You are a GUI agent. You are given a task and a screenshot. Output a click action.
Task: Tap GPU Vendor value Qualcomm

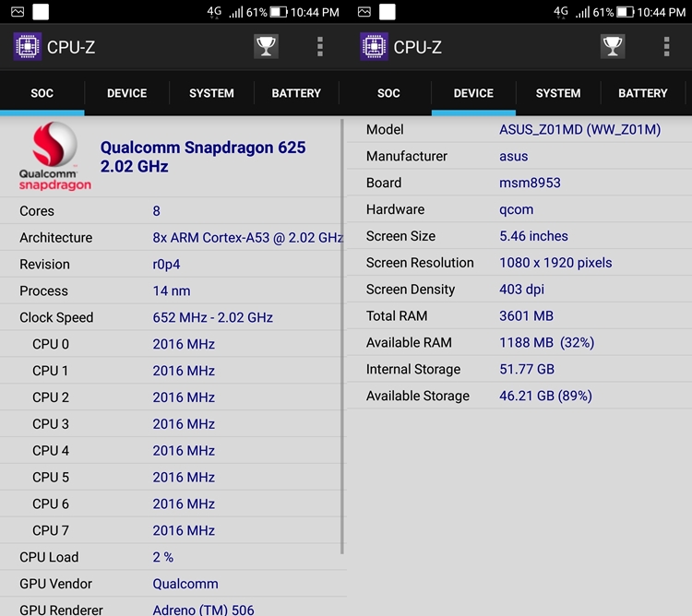(185, 584)
